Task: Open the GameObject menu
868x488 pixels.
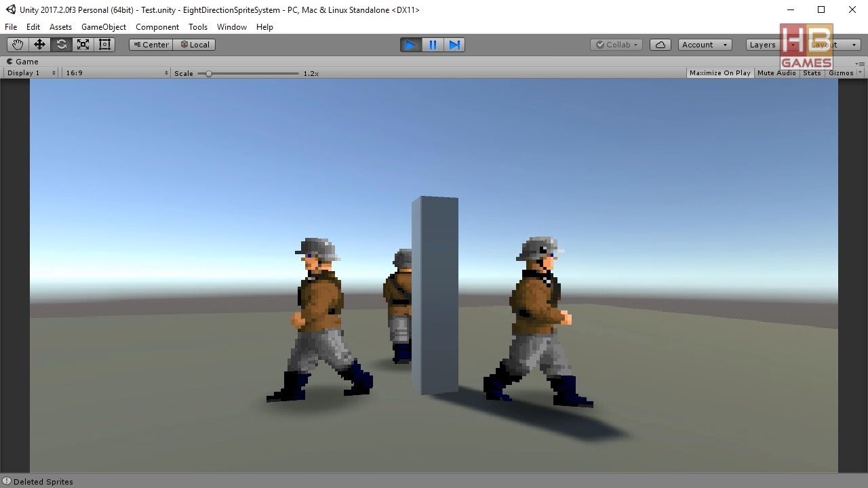Action: click(x=104, y=27)
